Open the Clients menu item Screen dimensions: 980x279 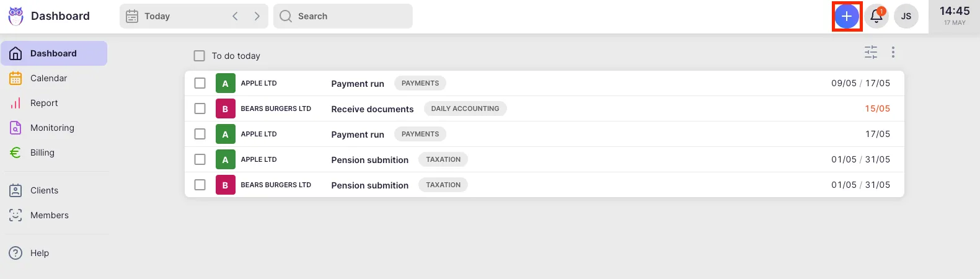pos(54,190)
